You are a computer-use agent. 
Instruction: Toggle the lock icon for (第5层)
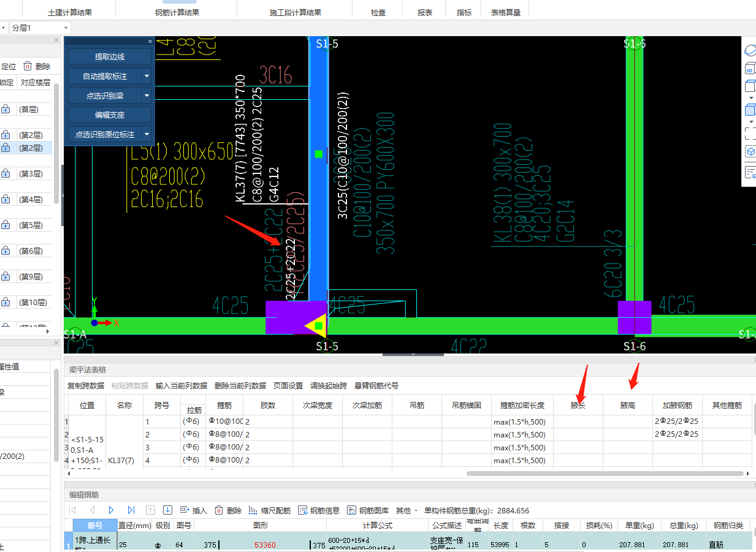tap(6, 225)
